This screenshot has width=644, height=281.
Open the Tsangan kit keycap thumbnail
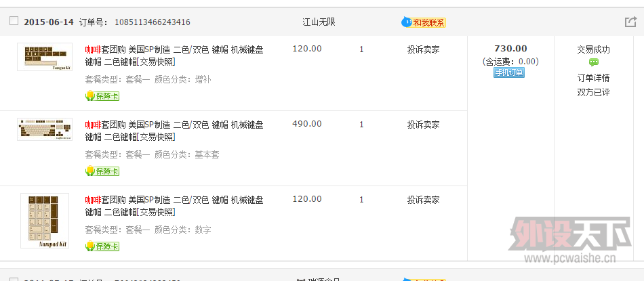tap(45, 57)
